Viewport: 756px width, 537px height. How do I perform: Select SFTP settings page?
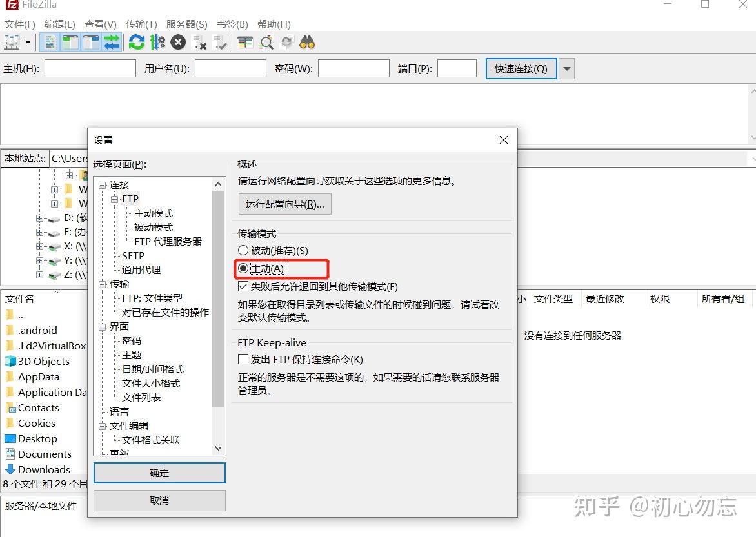[133, 255]
